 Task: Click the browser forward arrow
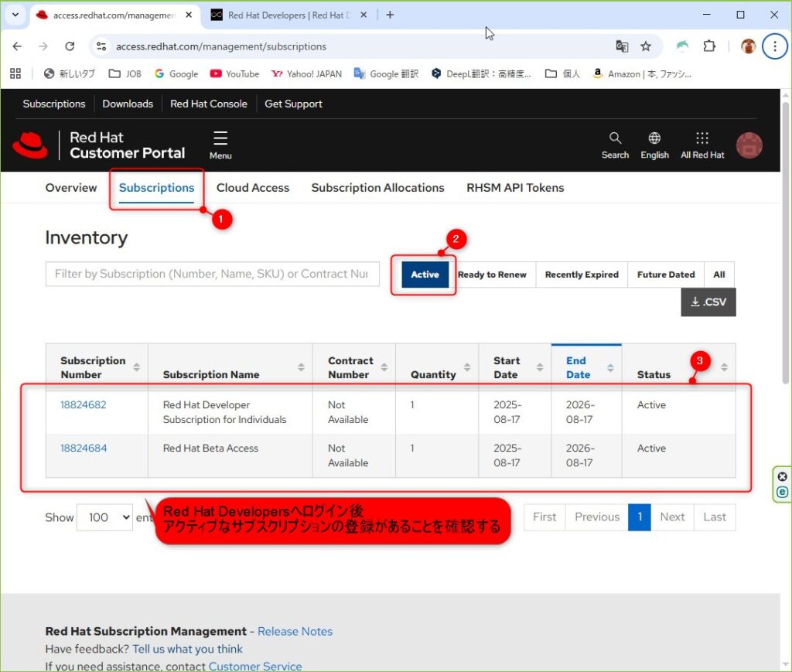click(43, 46)
